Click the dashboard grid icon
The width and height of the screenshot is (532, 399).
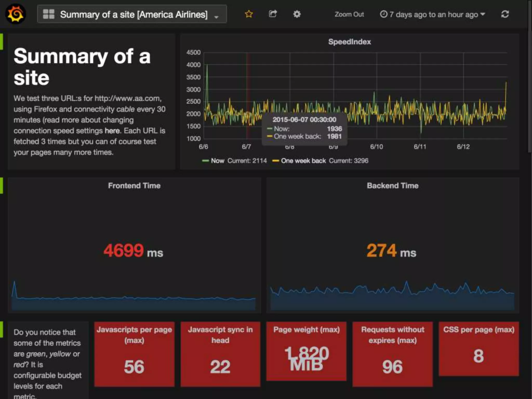pyautogui.click(x=49, y=14)
